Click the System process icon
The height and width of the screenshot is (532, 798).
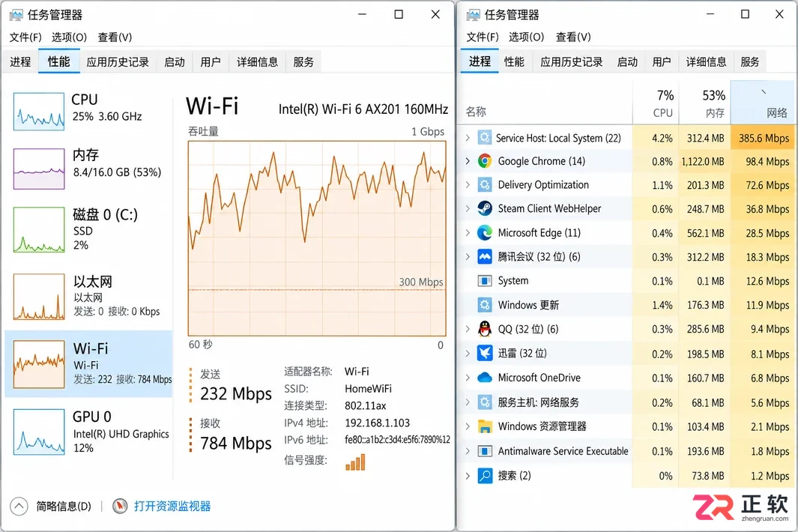click(485, 281)
